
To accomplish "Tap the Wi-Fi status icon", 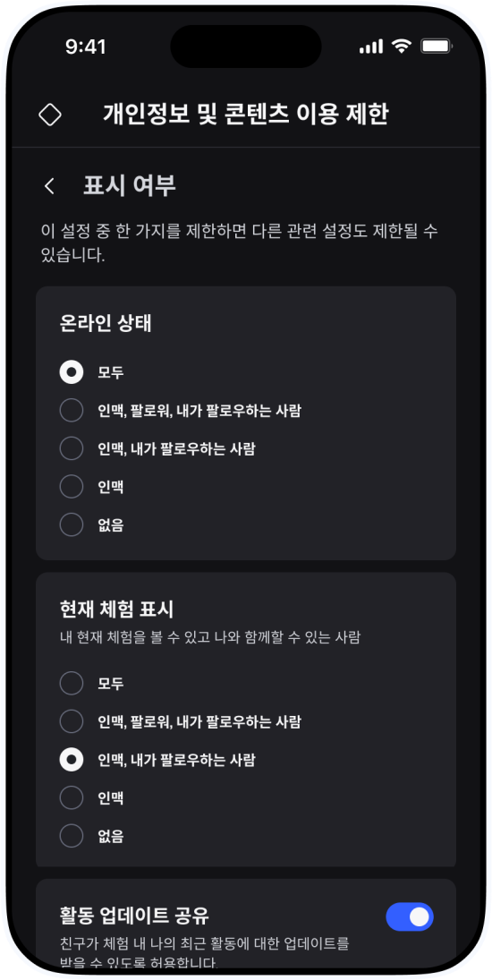I will coord(401,47).
